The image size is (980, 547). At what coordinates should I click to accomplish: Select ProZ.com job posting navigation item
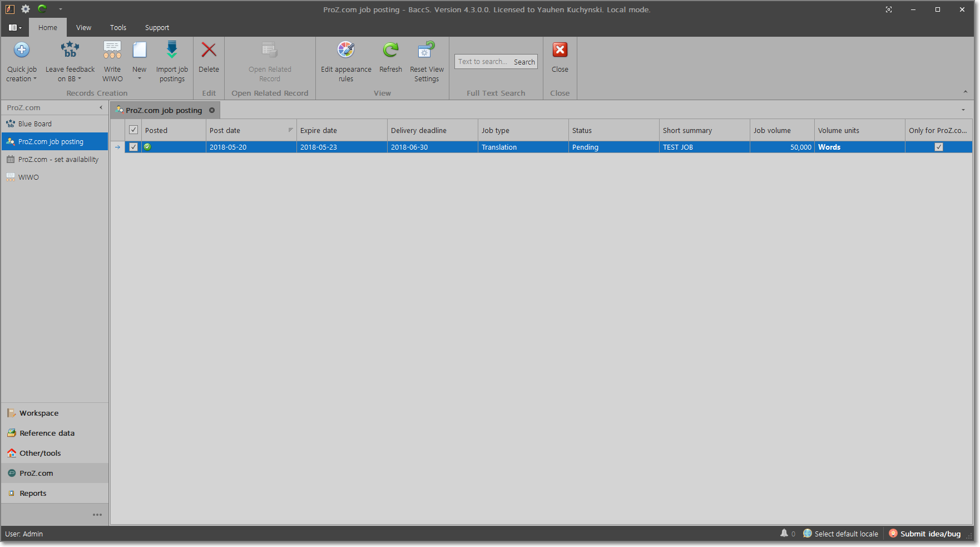[x=55, y=141]
